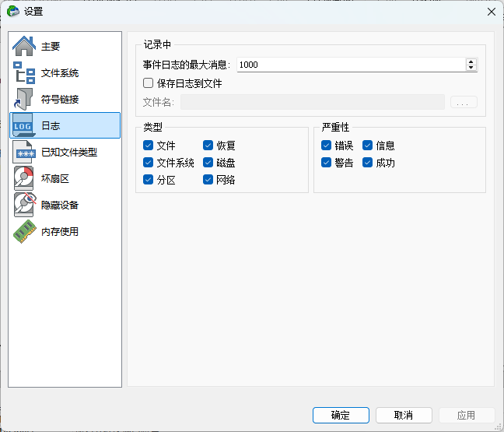The width and height of the screenshot is (504, 432).
Task: Click the house icon for 主要
Action: (x=24, y=46)
